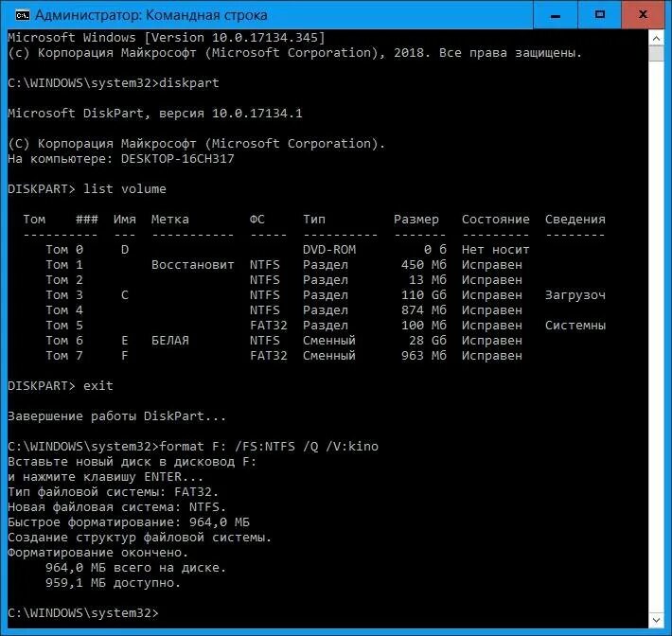Viewport: 672px width, 636px height.
Task: Click the 'БЕЛАЯ' volume label
Action: click(x=169, y=341)
